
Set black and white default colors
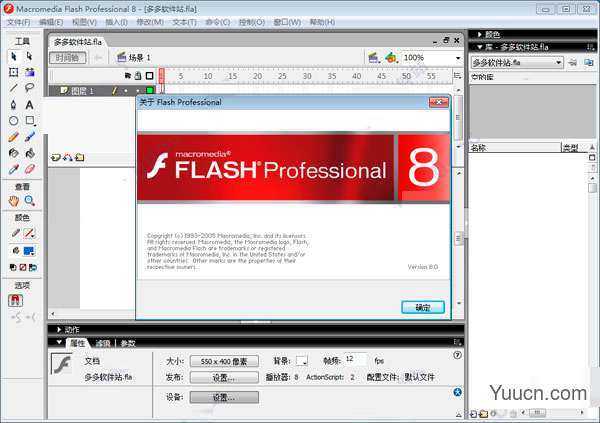13,267
